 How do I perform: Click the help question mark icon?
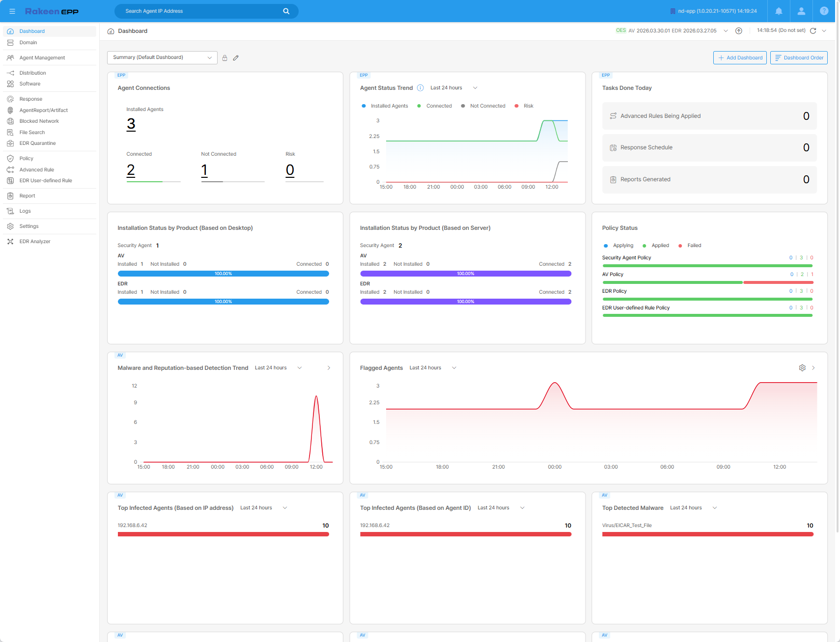pyautogui.click(x=824, y=11)
